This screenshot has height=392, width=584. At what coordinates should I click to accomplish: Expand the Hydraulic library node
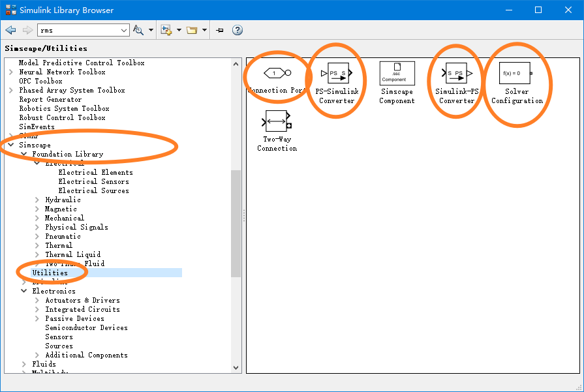coord(37,200)
